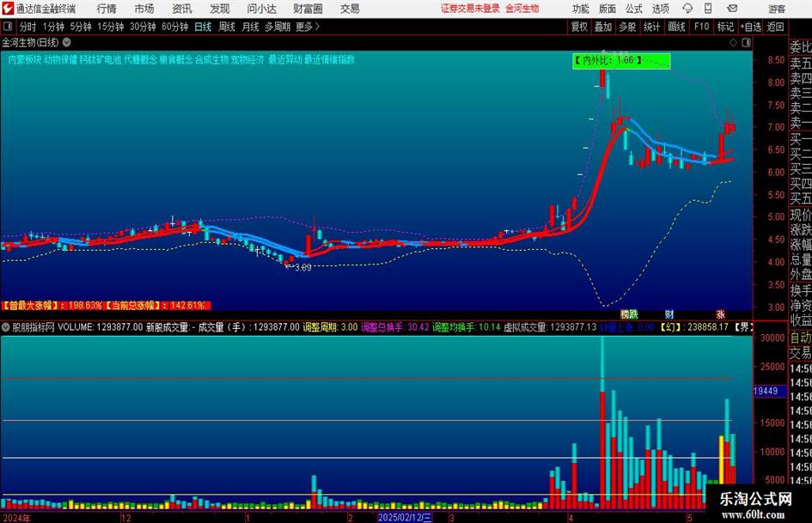Click the 证券交易未登录 login link
Screen dimensions: 812x523
[470, 9]
